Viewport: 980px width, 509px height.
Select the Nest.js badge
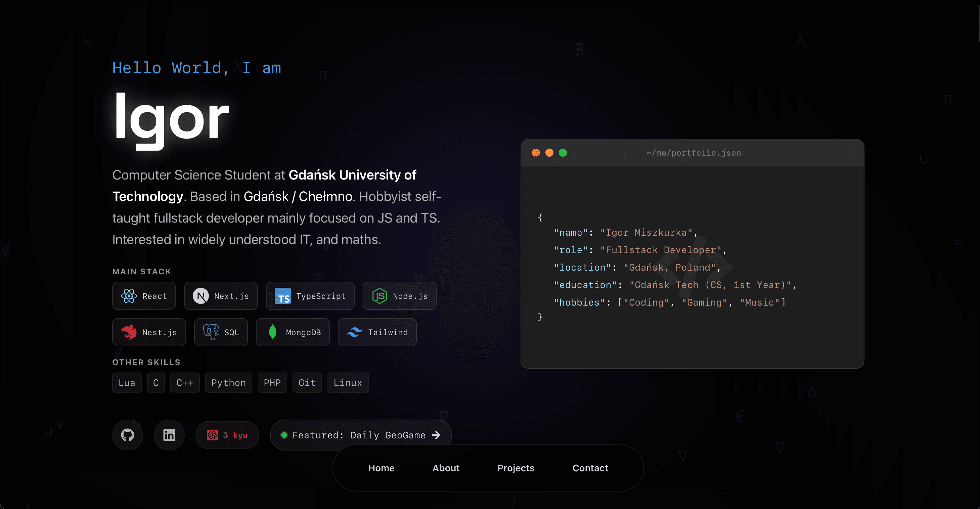click(149, 332)
